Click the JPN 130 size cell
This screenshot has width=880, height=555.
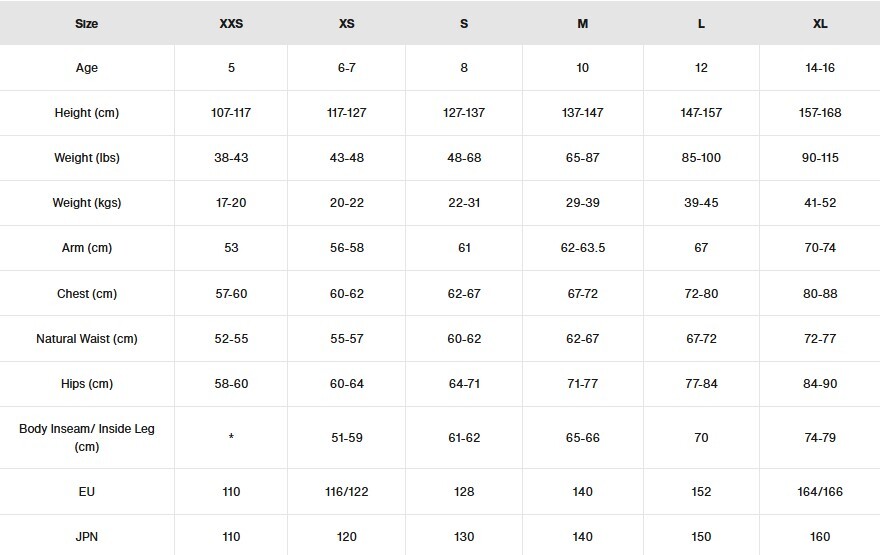464,537
